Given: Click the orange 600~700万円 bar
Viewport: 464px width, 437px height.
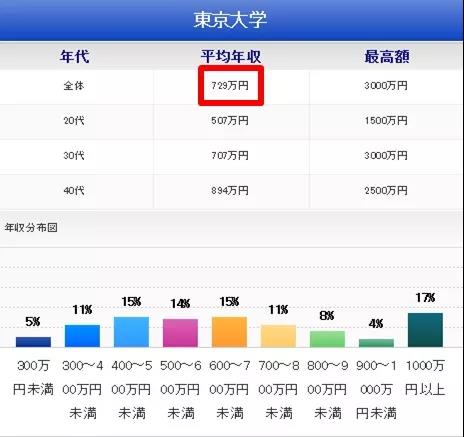Looking at the screenshot, I should click(229, 332).
